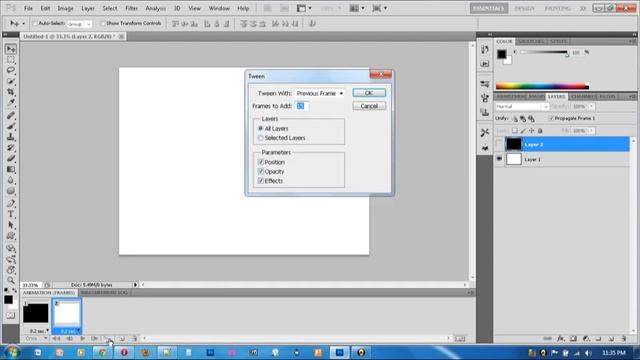Select the Pen tool
This screenshot has height=360, width=640.
[11, 203]
